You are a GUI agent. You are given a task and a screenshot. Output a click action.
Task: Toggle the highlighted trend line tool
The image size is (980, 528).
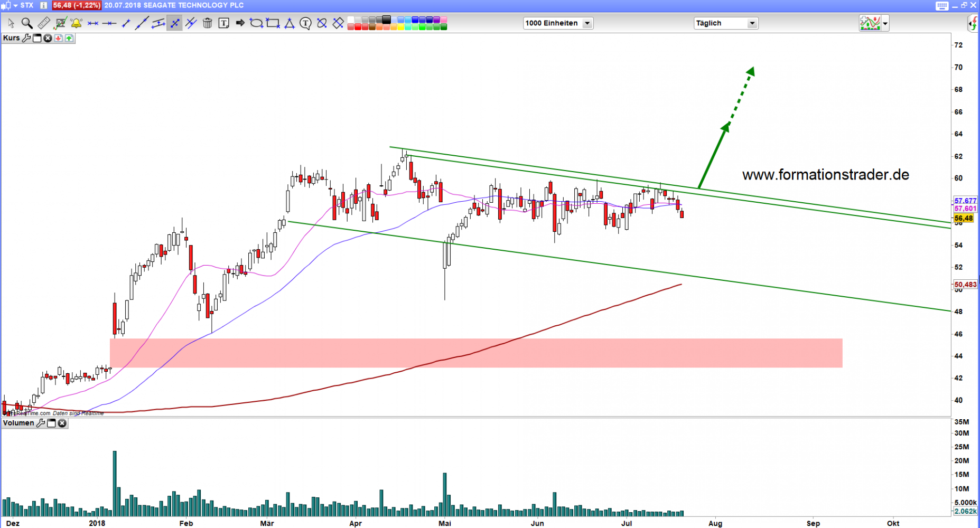(174, 23)
